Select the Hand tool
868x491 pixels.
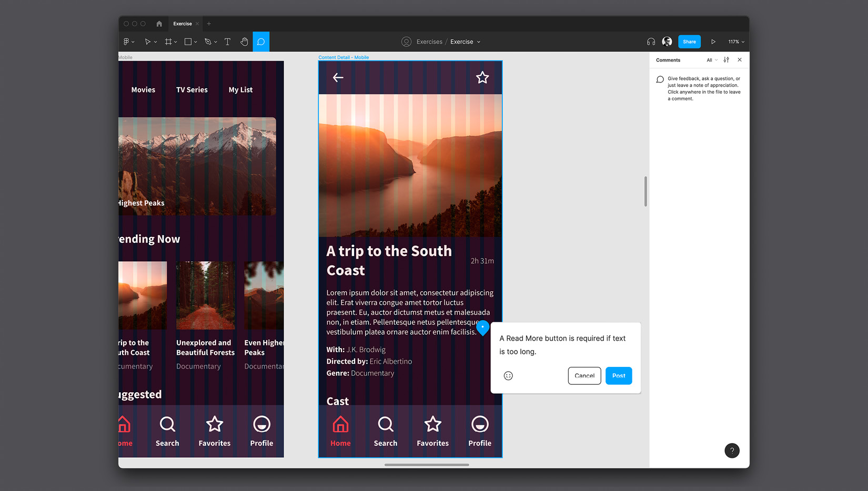[244, 42]
